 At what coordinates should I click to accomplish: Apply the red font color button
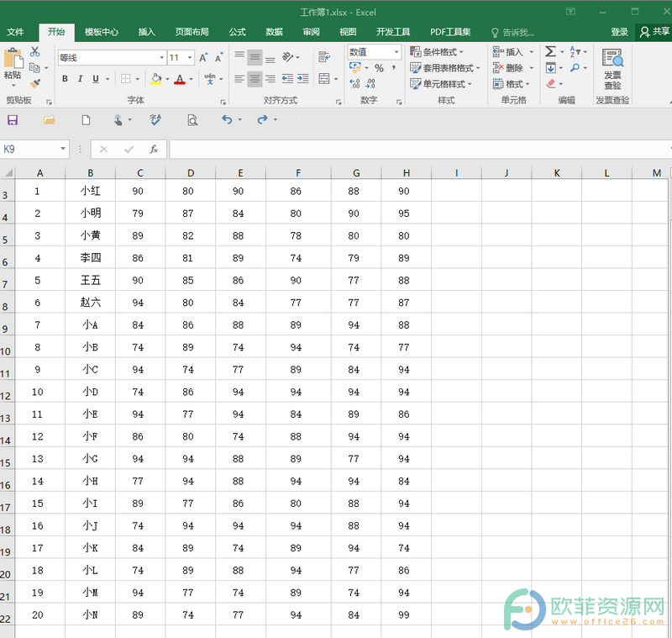pyautogui.click(x=180, y=79)
